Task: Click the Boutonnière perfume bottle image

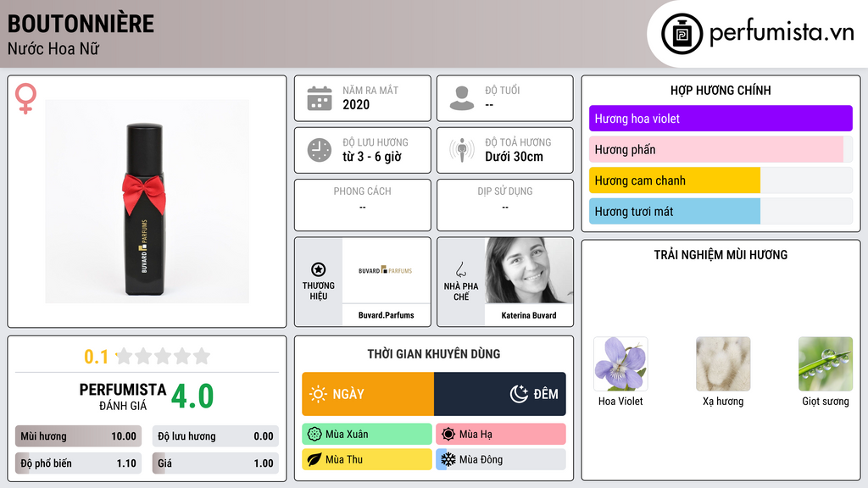Action: (147, 202)
